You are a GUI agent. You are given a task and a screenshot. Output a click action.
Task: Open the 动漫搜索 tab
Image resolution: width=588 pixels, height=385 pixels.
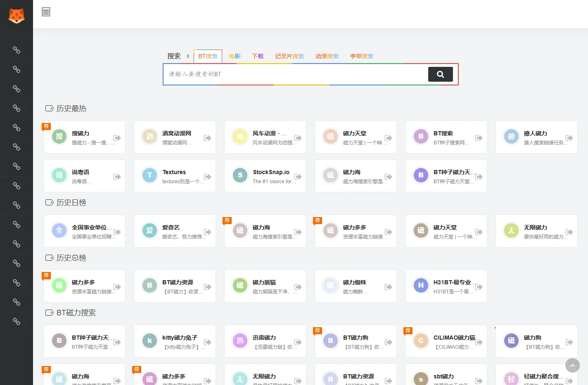327,56
